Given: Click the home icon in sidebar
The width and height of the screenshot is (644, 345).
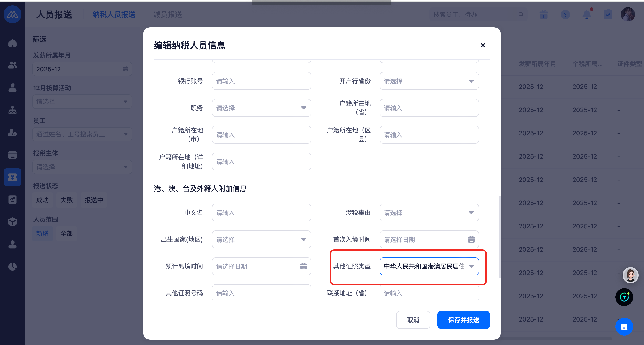Looking at the screenshot, I should 12,43.
